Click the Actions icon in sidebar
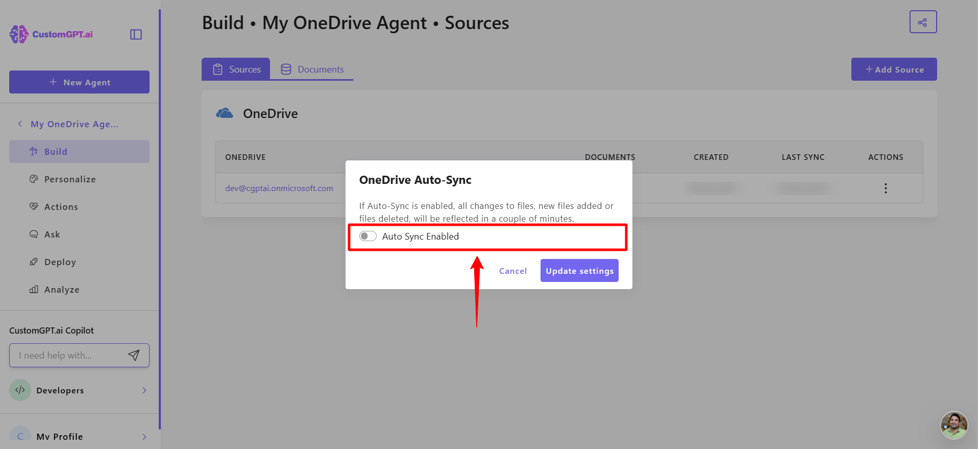 pyautogui.click(x=34, y=206)
